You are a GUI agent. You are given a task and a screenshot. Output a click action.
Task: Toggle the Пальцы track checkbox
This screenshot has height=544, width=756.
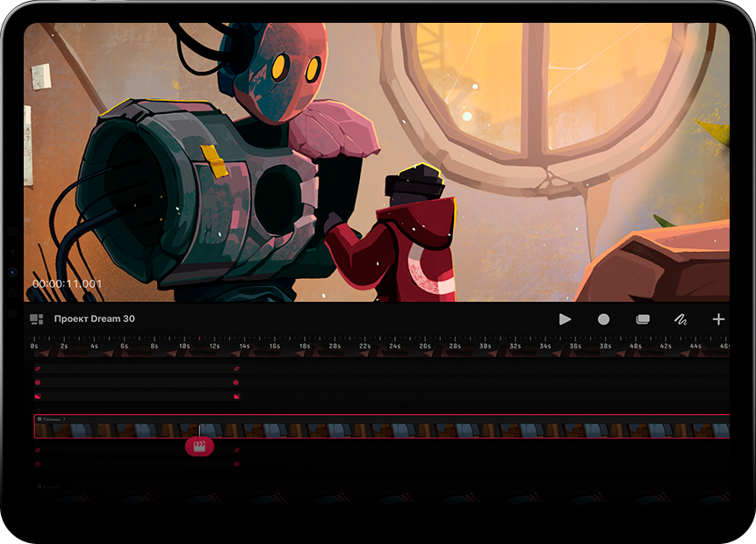tap(40, 419)
